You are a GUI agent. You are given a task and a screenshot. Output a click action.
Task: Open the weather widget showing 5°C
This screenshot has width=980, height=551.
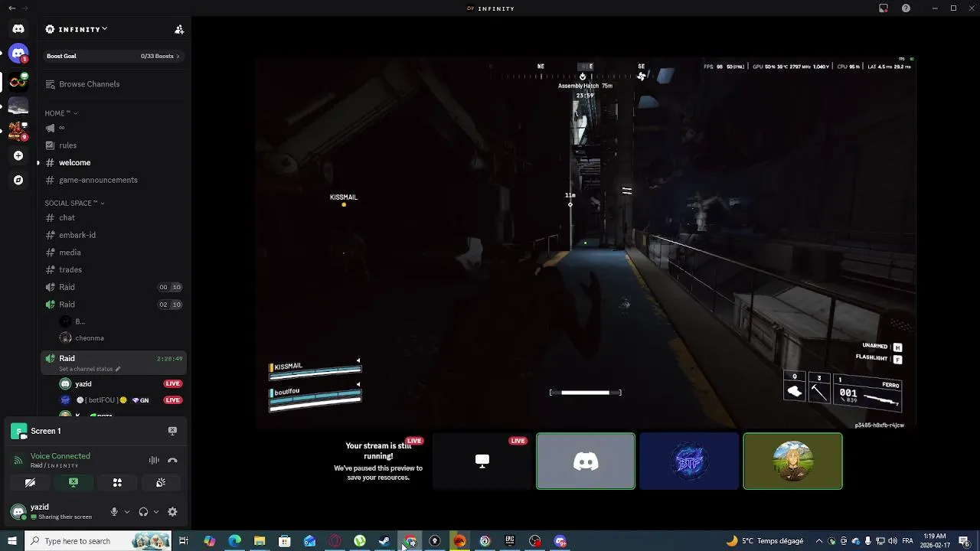pyautogui.click(x=765, y=541)
